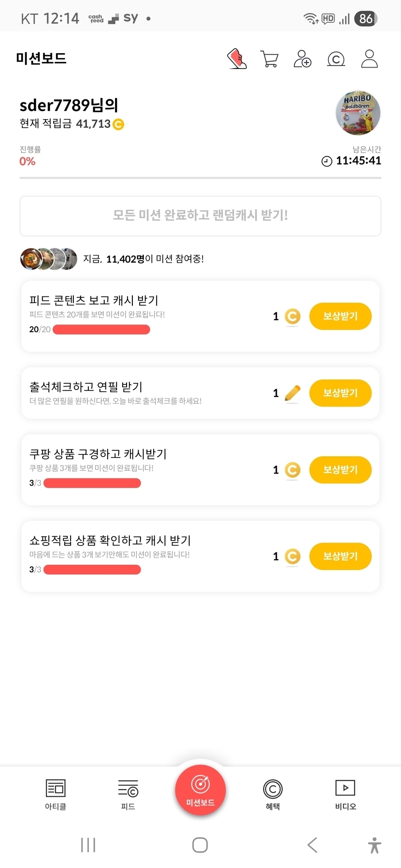Tap the feed mission 20/20 progress bar
The width and height of the screenshot is (401, 868).
[x=101, y=330]
